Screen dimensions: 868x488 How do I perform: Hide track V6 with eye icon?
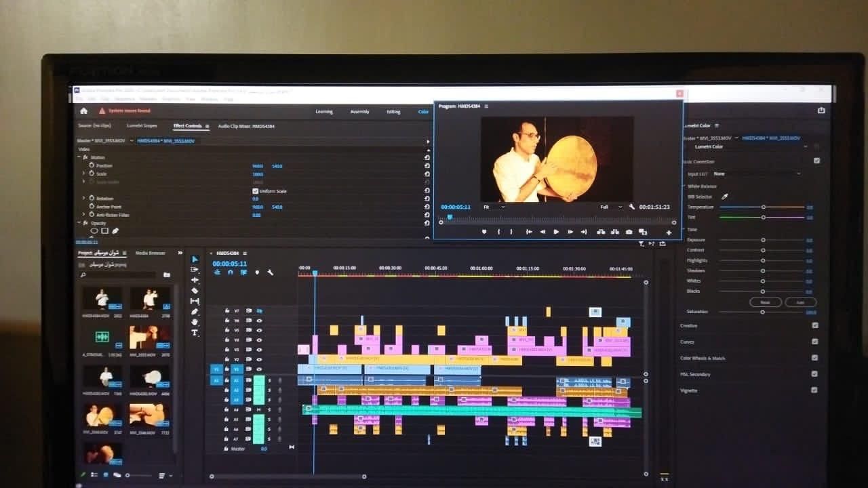point(259,320)
